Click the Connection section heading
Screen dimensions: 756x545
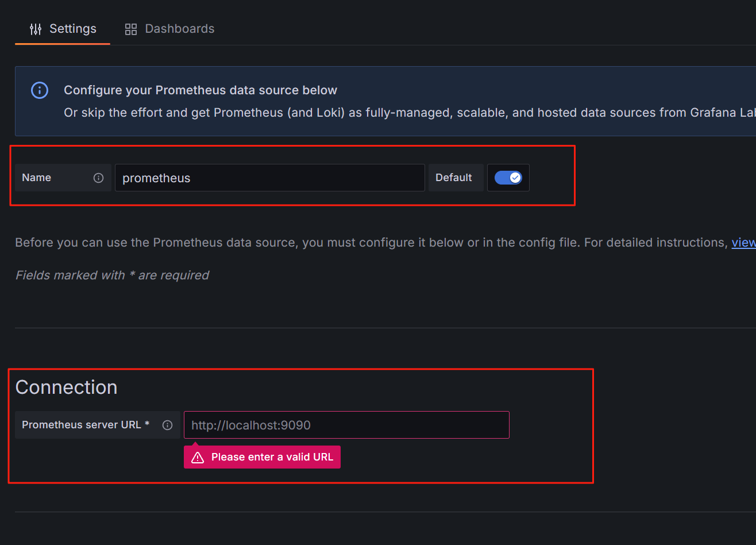67,387
